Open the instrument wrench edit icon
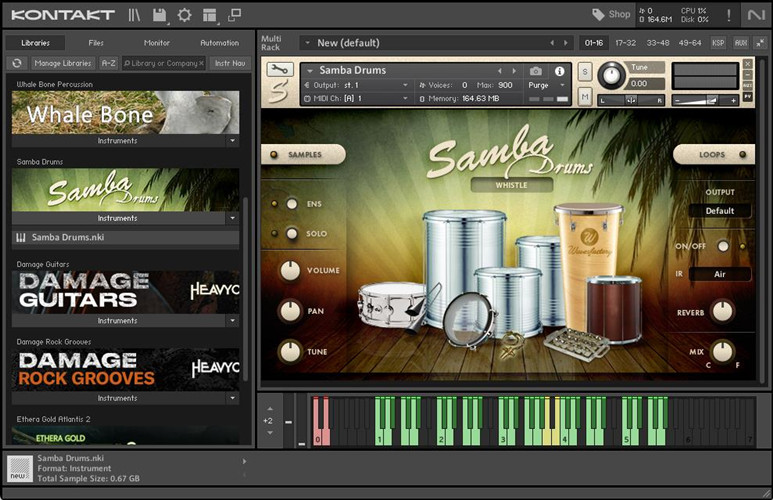This screenshot has height=500, width=773. point(280,70)
